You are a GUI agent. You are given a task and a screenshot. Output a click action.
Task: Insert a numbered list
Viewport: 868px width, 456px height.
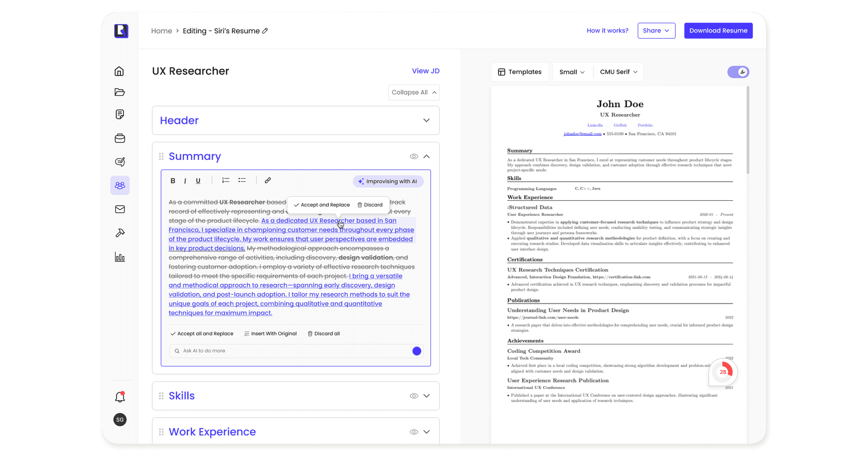(x=226, y=180)
